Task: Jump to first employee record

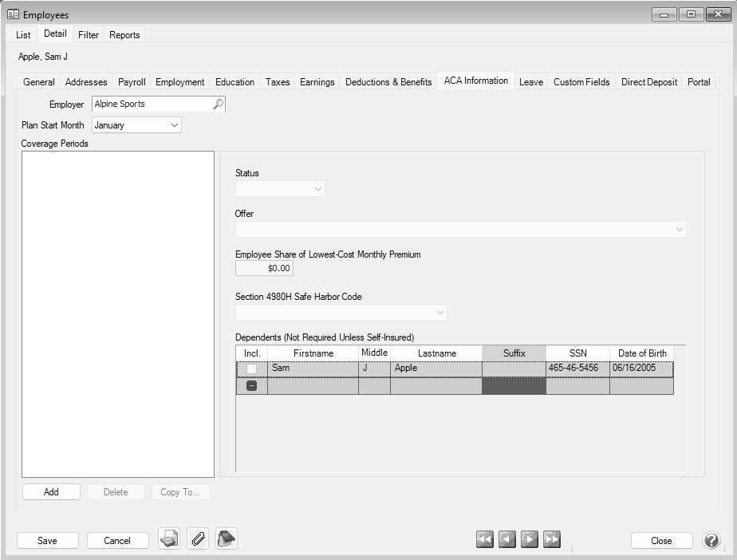Action: pyautogui.click(x=484, y=540)
